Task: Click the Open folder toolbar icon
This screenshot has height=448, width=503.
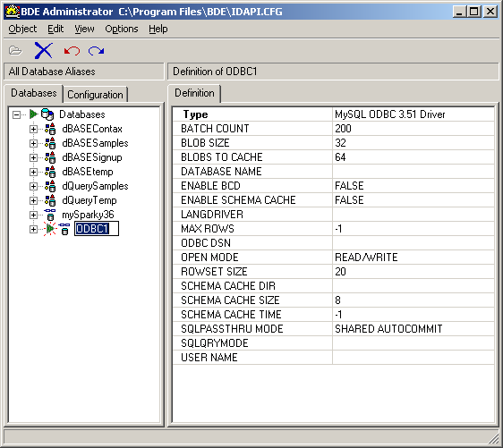Action: tap(15, 50)
